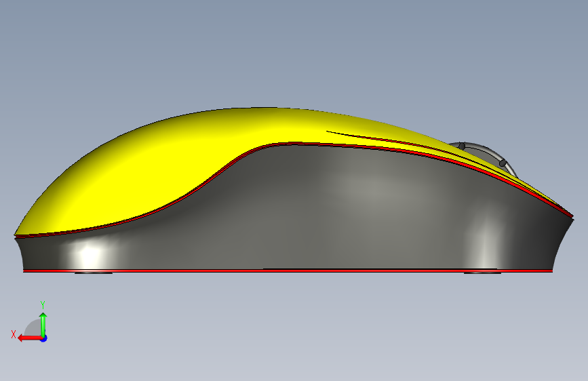Viewport: 588px width, 381px height.
Task: Click the blue Z axis dot on the triad
Action: click(44, 338)
